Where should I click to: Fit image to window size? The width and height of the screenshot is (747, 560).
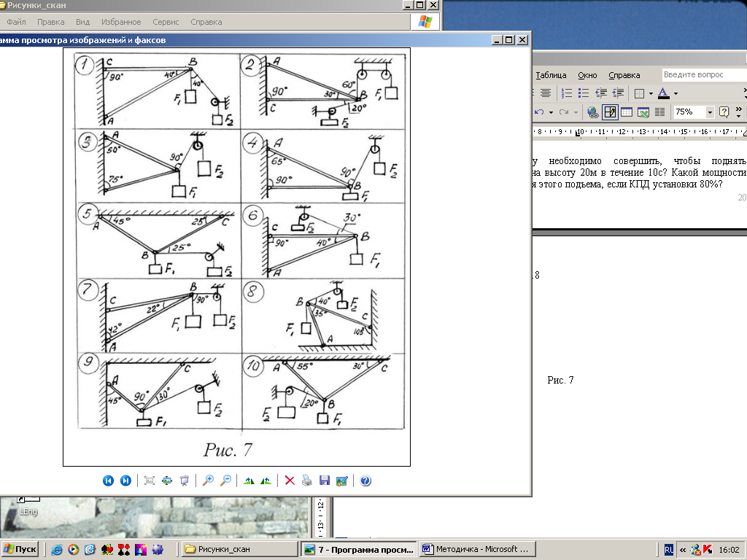(x=167, y=481)
